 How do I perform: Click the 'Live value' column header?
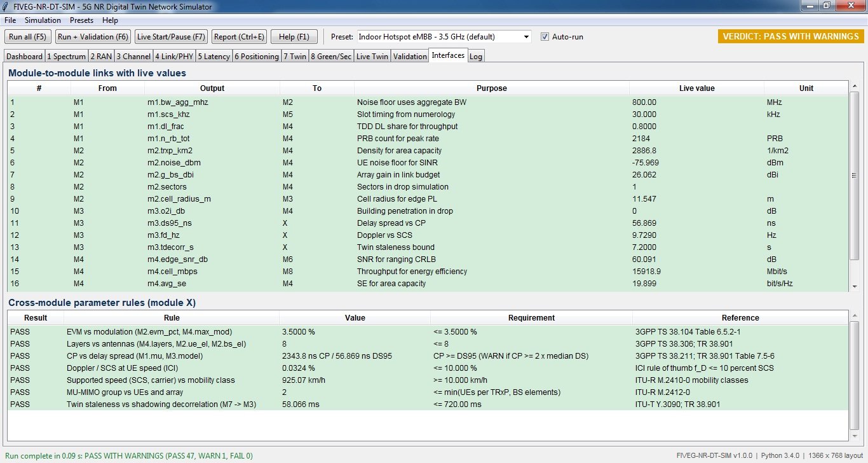pyautogui.click(x=697, y=88)
